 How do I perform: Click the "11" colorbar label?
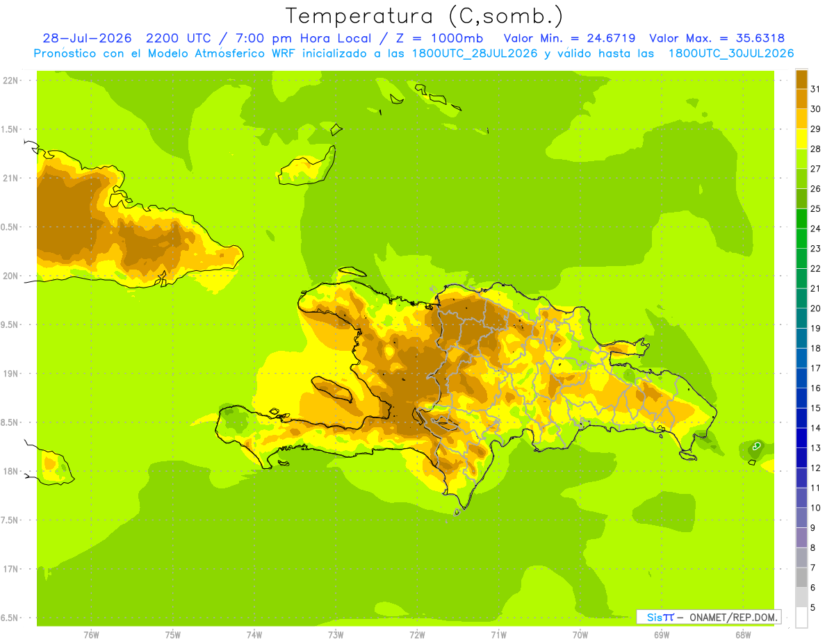[815, 488]
